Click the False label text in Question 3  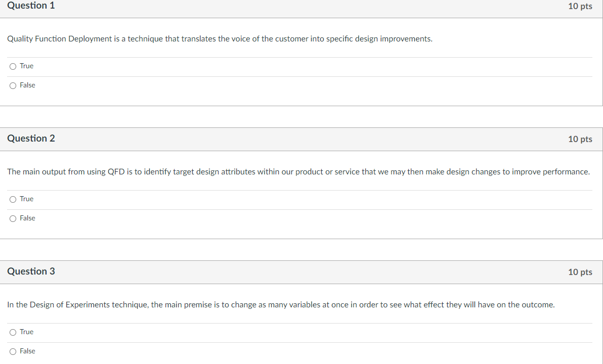click(x=28, y=351)
